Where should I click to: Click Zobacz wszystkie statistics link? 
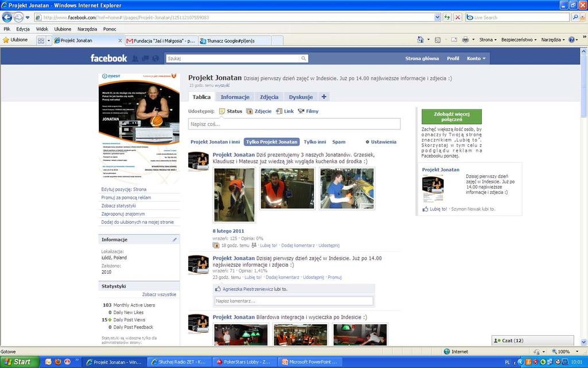pos(159,294)
